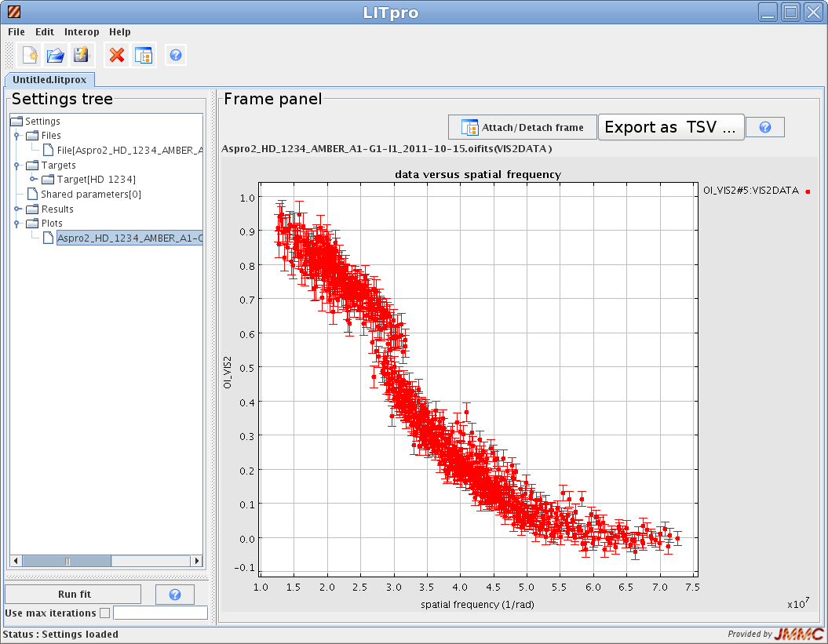Click the Results folder icon in tree

click(x=33, y=209)
